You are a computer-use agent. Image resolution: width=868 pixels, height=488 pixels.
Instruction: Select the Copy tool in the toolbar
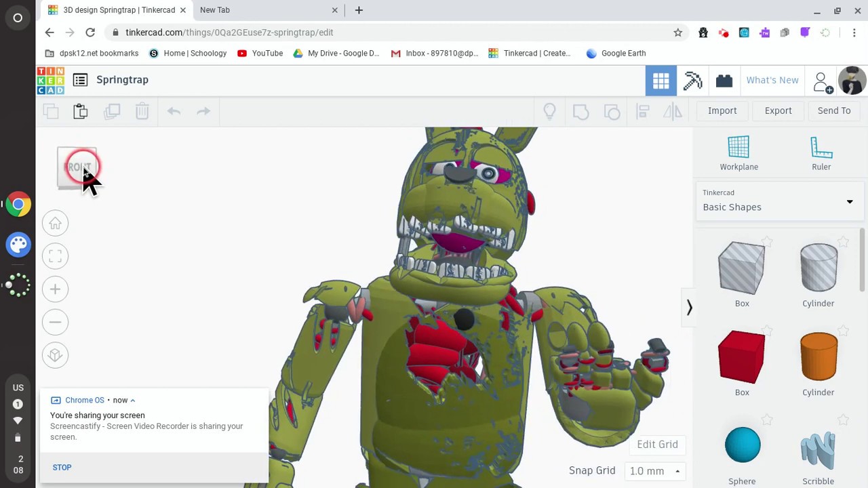(x=51, y=111)
